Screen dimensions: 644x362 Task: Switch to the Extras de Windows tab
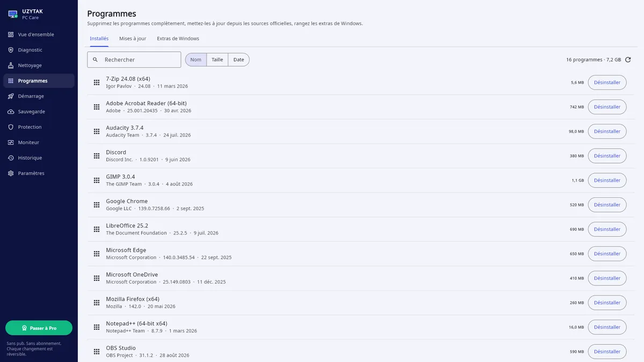178,39
